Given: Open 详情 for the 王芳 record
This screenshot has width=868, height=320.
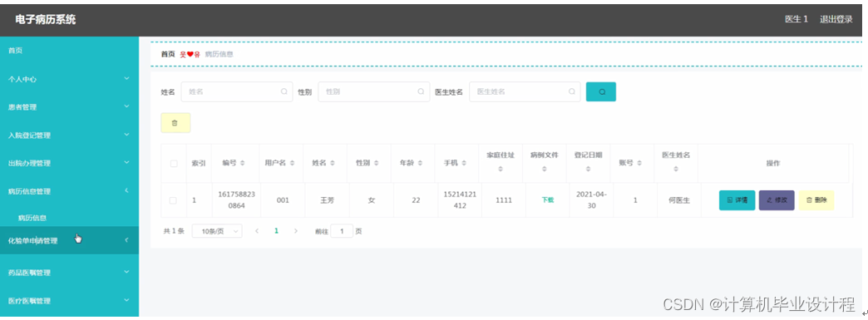Looking at the screenshot, I should click(x=737, y=200).
